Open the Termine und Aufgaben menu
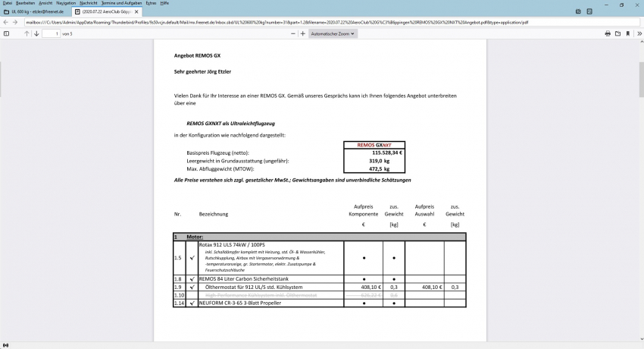 point(121,3)
